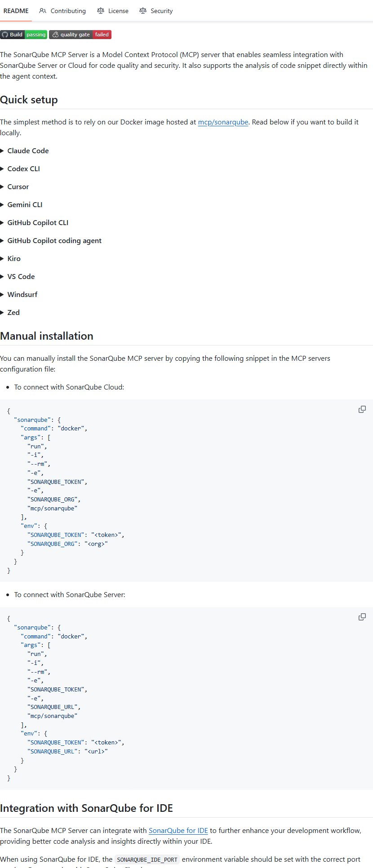Viewport: 373px width, 868px height.
Task: Switch to the Contributing tab
Action: point(62,11)
